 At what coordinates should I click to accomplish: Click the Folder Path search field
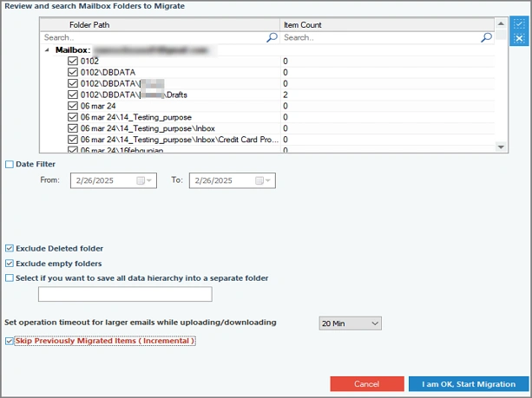tap(152, 38)
